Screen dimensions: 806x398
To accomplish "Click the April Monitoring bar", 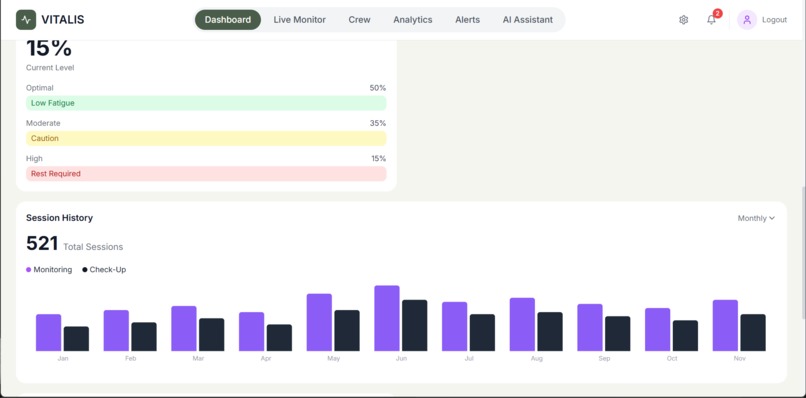I will tap(251, 332).
